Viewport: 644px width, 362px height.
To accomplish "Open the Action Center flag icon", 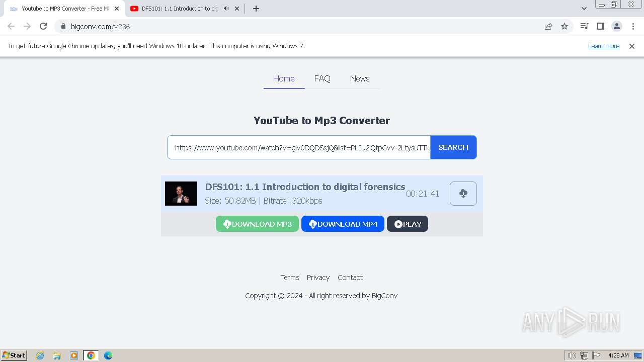I will click(x=596, y=355).
